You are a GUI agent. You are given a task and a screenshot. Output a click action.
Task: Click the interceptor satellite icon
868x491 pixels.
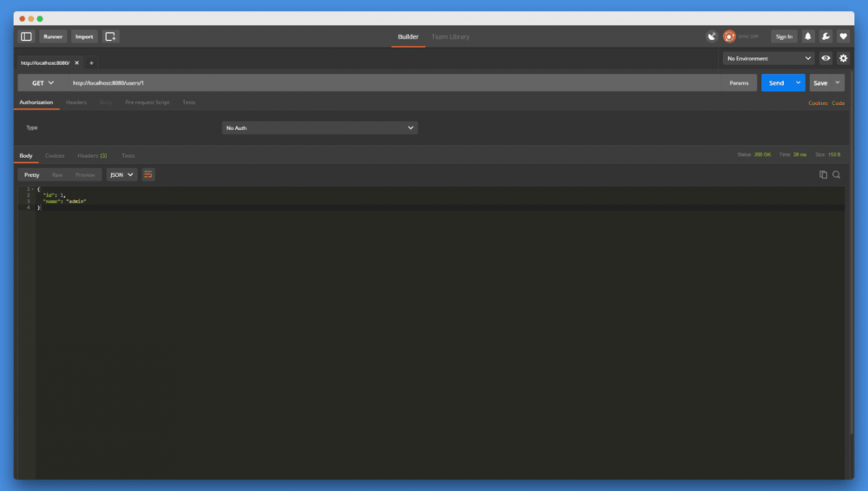click(x=712, y=36)
